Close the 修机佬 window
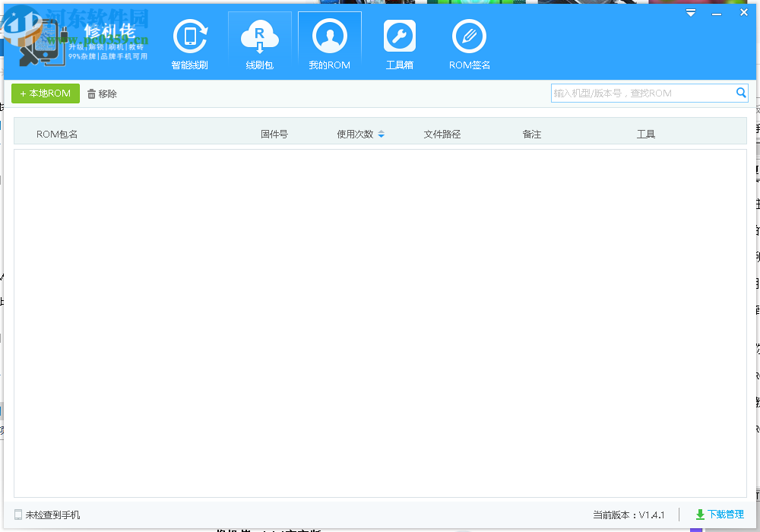 (744, 13)
